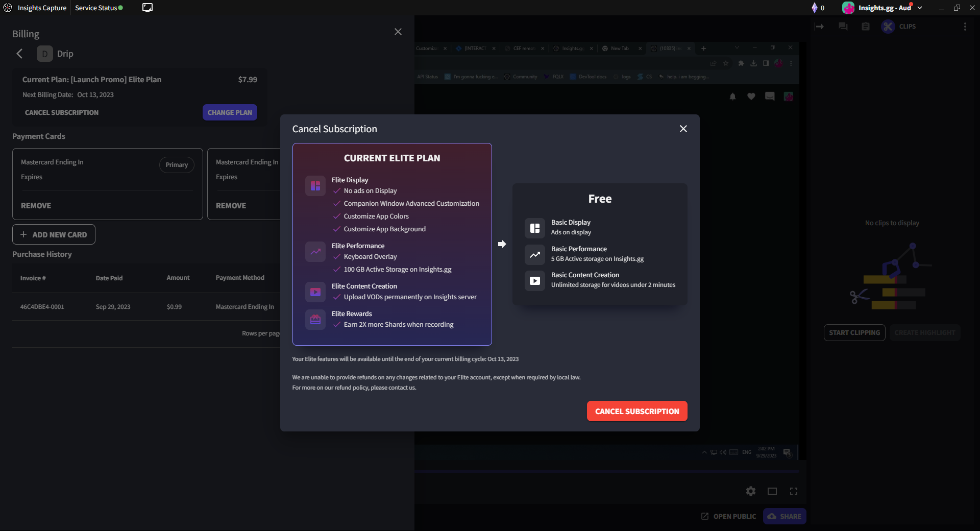Click the Drip team D avatar
Screen dimensions: 980x531
point(45,54)
